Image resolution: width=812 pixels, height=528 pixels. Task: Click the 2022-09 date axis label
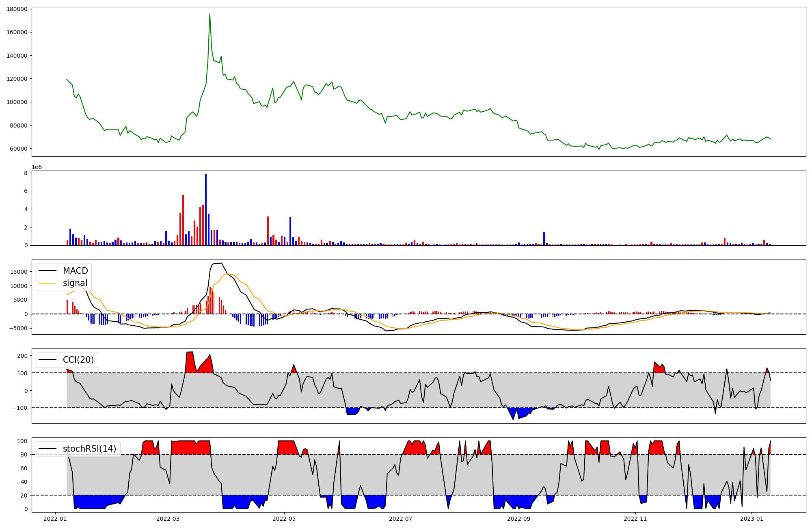click(519, 519)
